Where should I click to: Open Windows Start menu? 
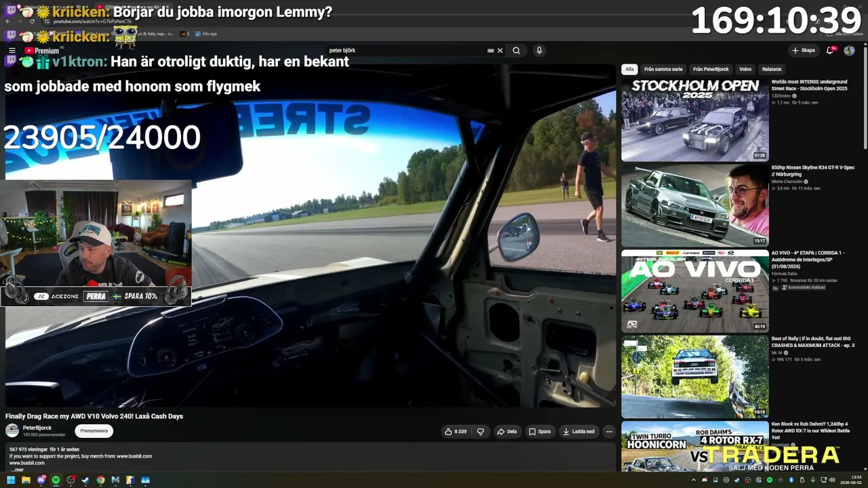coord(11,481)
